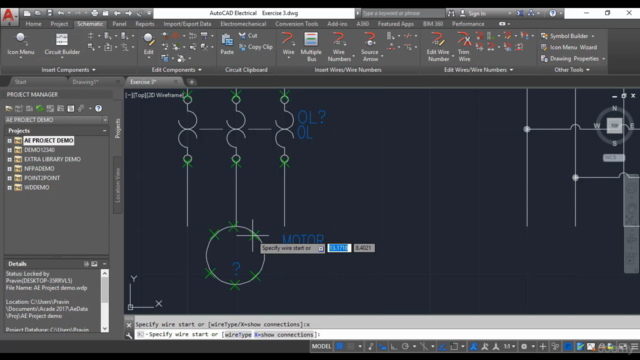Click the Help question mark in title bar

point(553,13)
